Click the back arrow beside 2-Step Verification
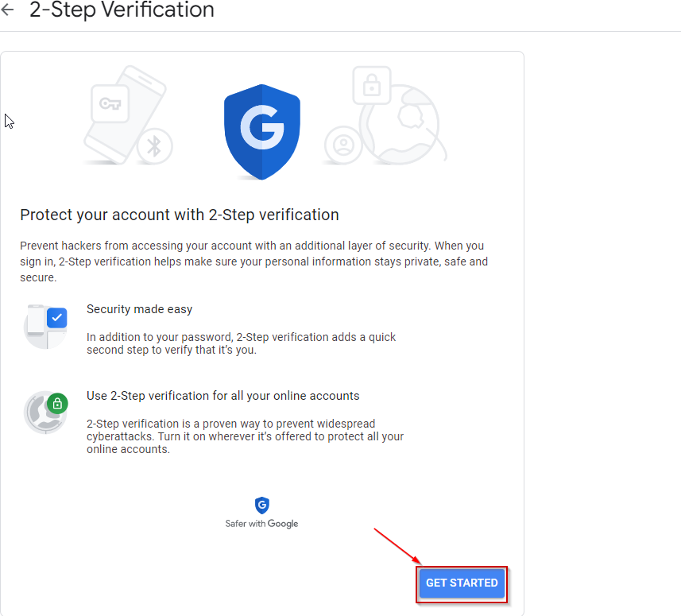Viewport: 681px width, 616px height. [x=8, y=10]
